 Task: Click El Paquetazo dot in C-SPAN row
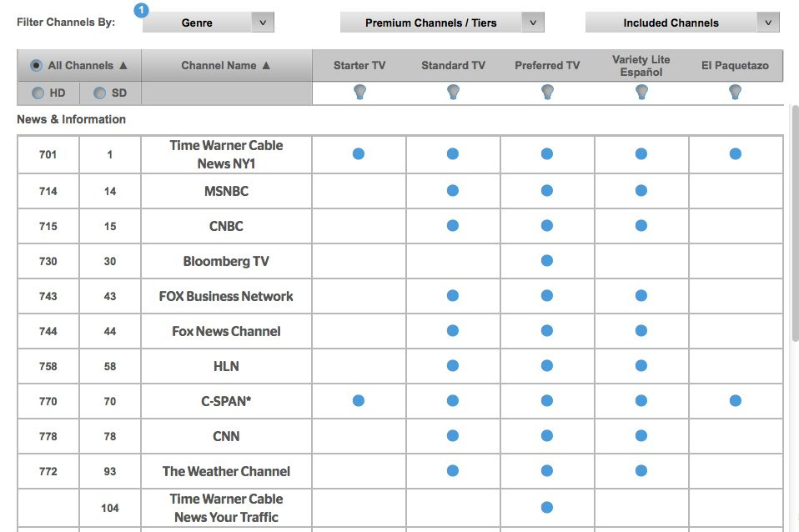click(x=736, y=400)
